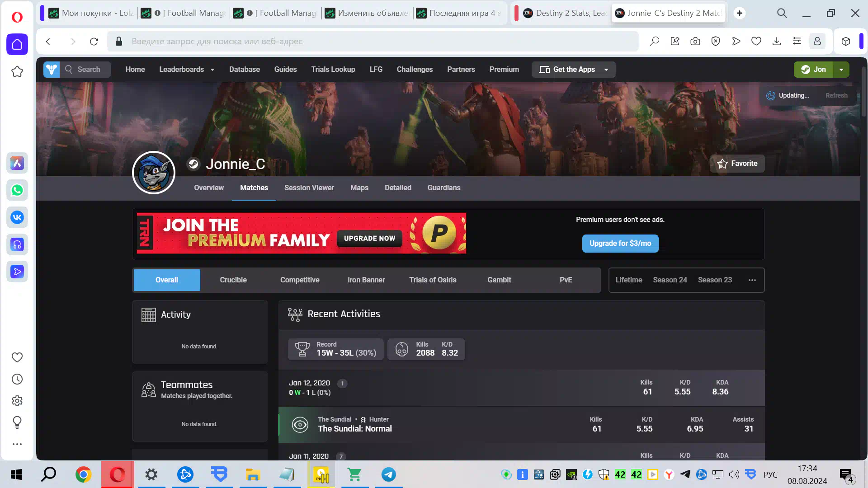Viewport: 868px width, 488px height.
Task: Open WhatsApp in Opera sidebar
Action: pyautogui.click(x=17, y=190)
